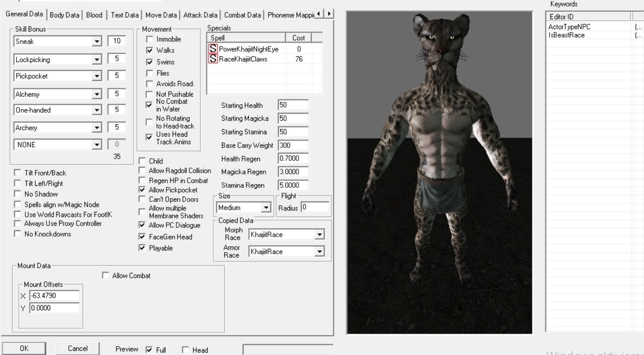Sort specials by the Cost column header
The width and height of the screenshot is (644, 355).
click(298, 38)
